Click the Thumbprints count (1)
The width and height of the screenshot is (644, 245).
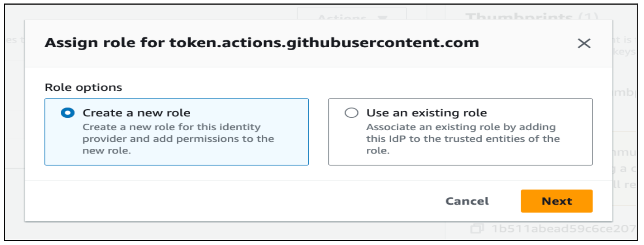tap(588, 15)
